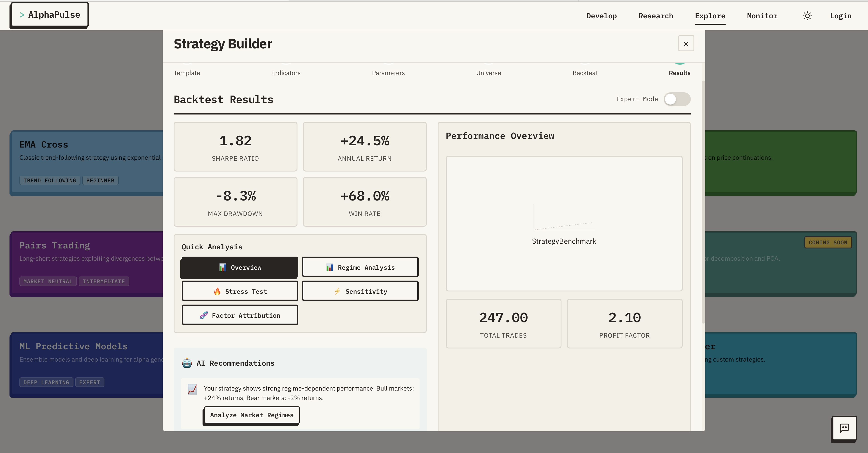
Task: Click the dialog vertical scrollbar
Action: click(x=703, y=202)
